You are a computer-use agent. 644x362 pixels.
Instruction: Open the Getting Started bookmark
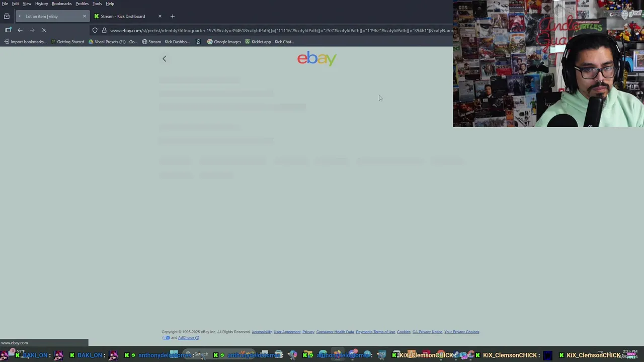coord(67,42)
